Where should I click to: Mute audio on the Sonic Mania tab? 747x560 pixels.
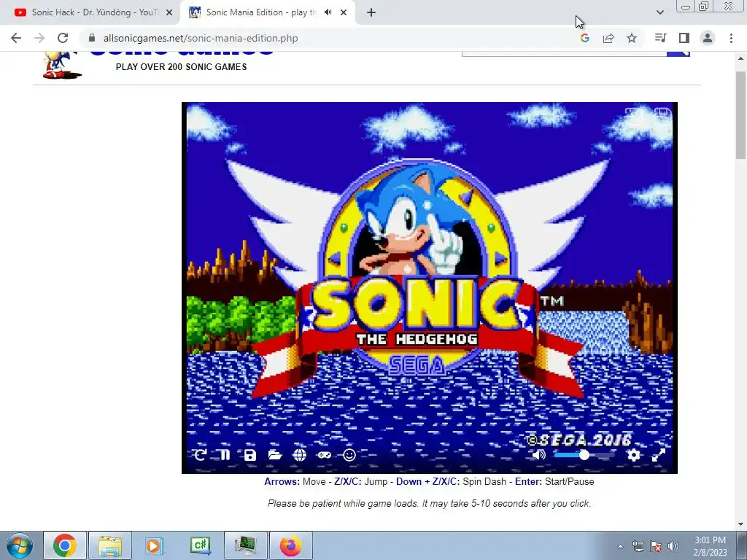(x=328, y=12)
